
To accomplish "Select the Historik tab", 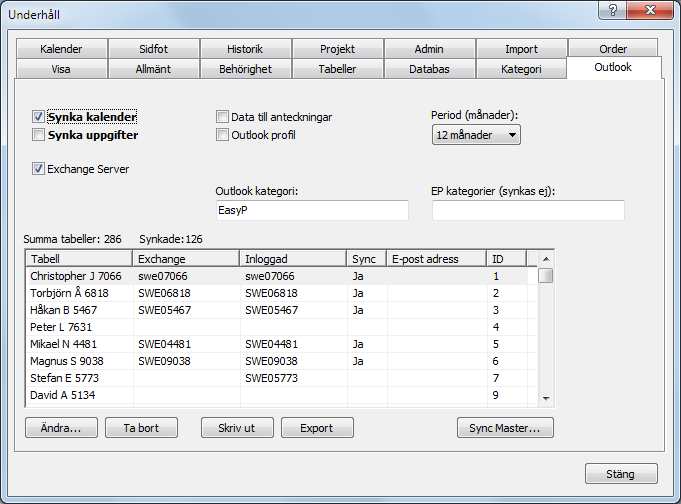I will [245, 49].
